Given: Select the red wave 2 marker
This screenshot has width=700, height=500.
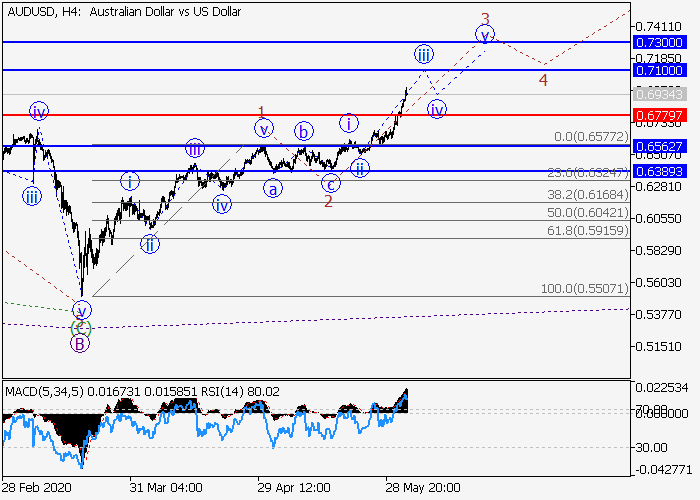Looking at the screenshot, I should pos(328,202).
